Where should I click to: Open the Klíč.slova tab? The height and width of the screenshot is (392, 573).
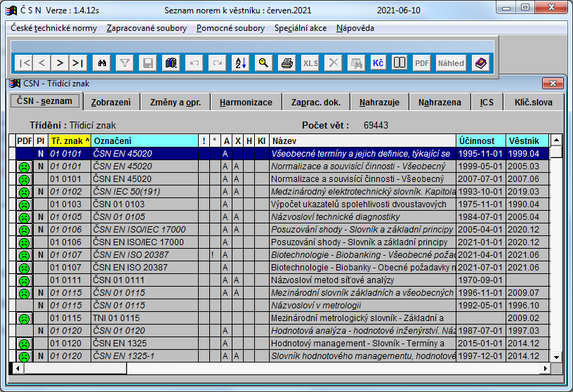(533, 103)
